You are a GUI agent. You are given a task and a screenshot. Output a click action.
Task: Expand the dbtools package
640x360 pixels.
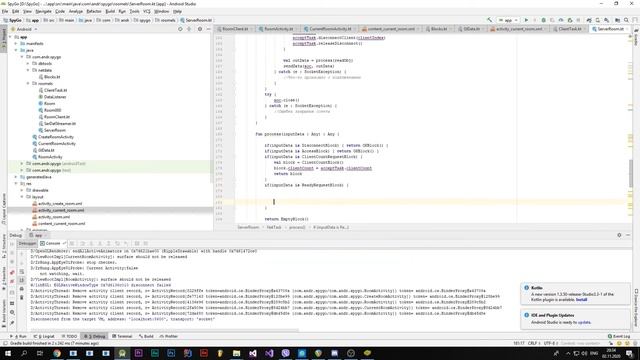click(x=28, y=63)
